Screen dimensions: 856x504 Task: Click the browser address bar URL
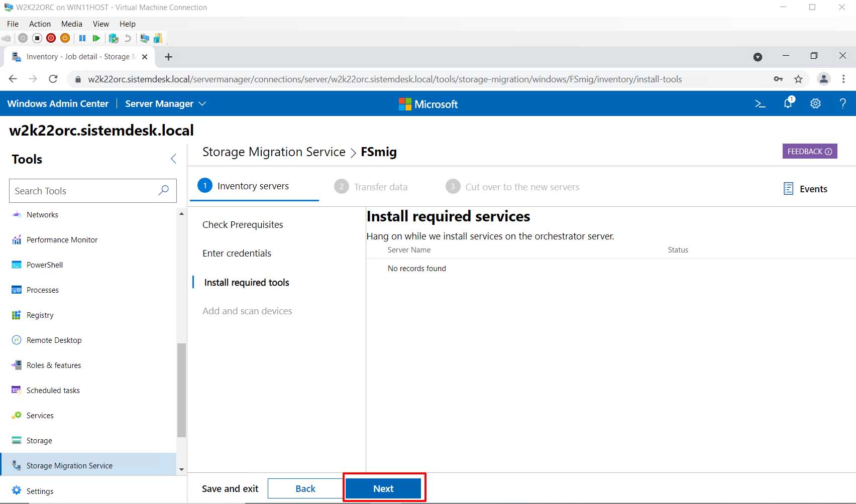[385, 79]
